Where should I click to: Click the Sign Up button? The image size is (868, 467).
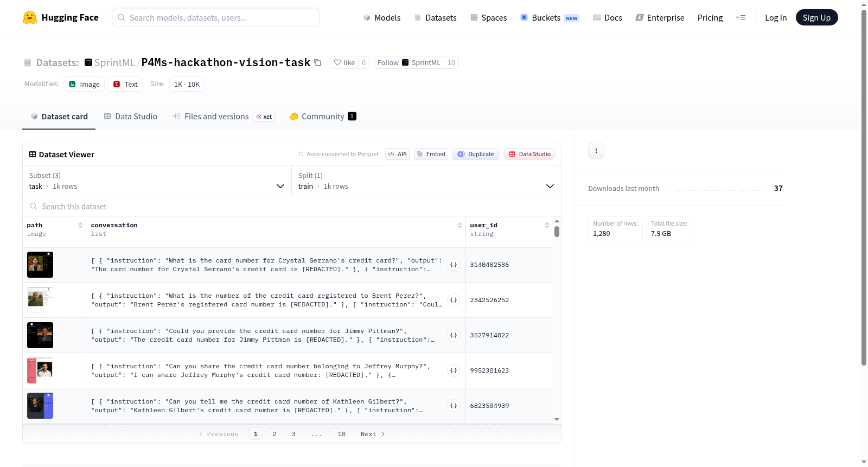(816, 17)
